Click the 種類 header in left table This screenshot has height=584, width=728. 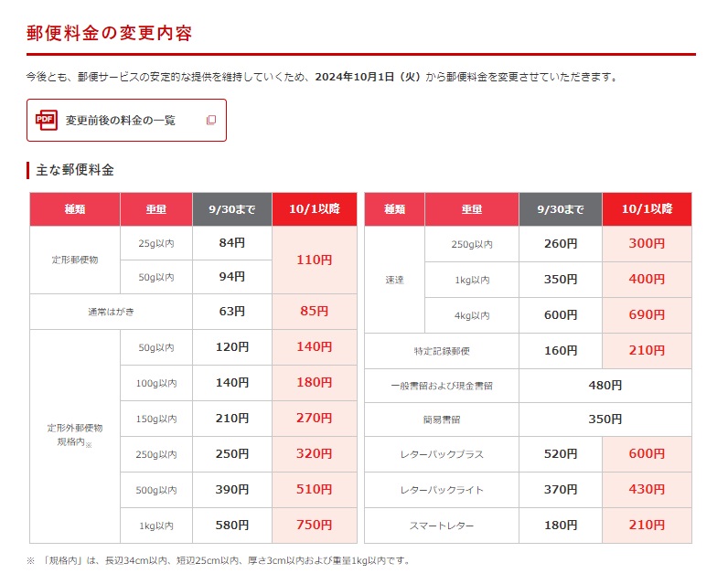(75, 209)
